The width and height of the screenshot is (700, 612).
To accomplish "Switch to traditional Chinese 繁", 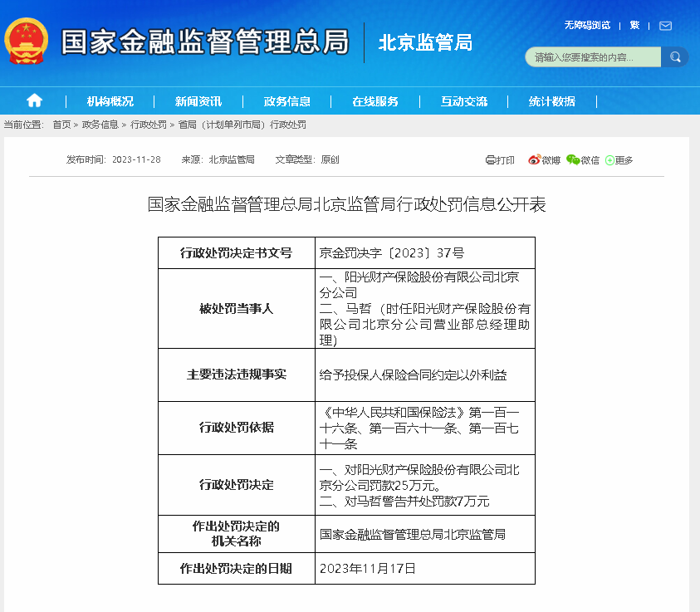I will [x=634, y=26].
